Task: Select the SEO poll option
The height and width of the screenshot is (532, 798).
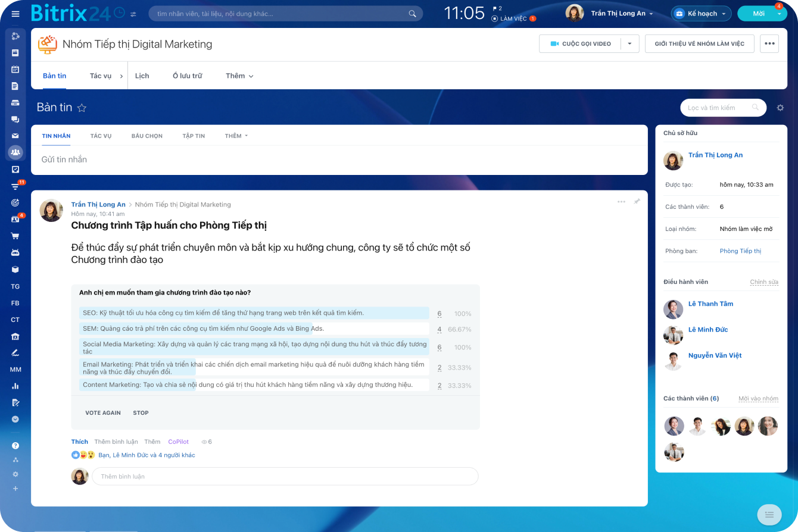Action: [254, 313]
